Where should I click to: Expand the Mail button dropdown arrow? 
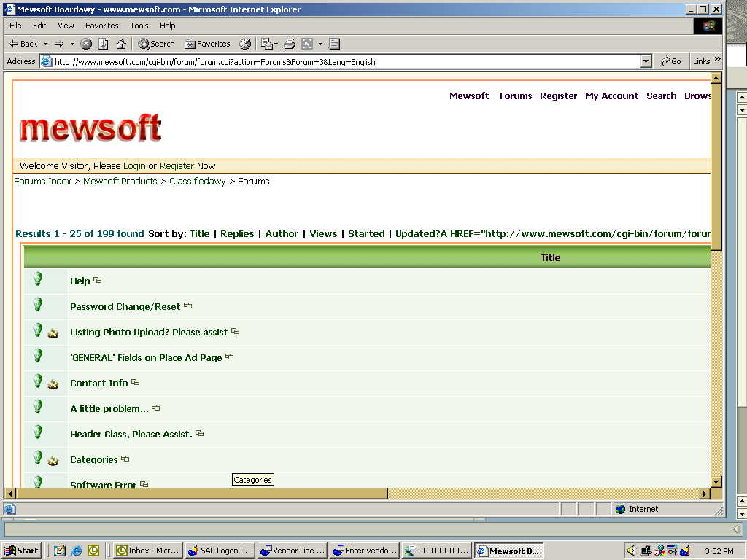(276, 44)
